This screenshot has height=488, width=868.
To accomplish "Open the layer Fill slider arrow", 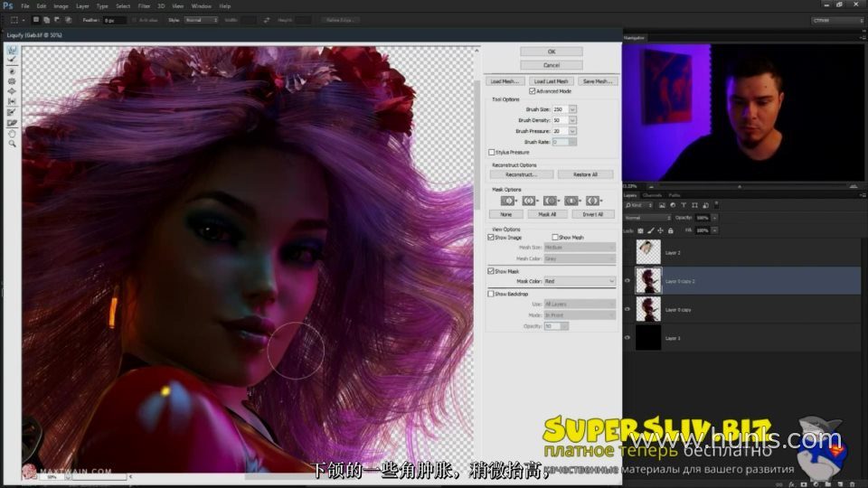I will click(714, 230).
